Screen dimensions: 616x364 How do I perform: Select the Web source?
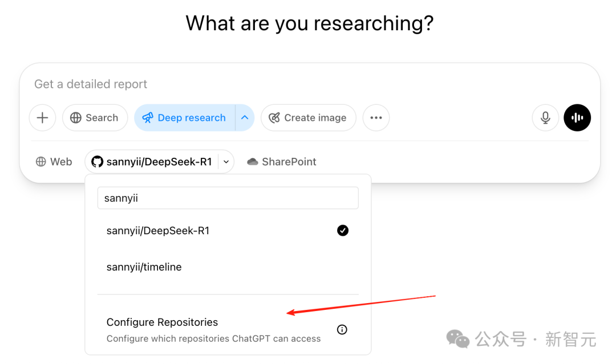[x=54, y=162]
